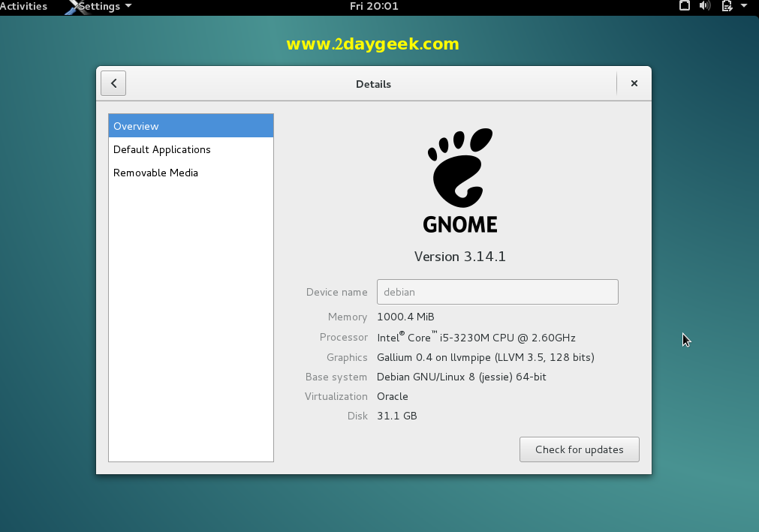Click the Version 3.14.1 text
759x532 pixels.
(x=460, y=257)
